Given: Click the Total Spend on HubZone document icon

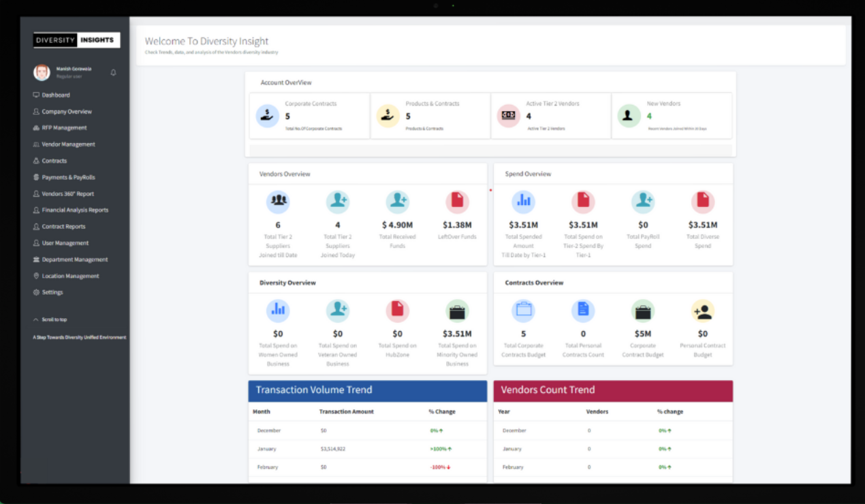Looking at the screenshot, I should click(x=398, y=311).
